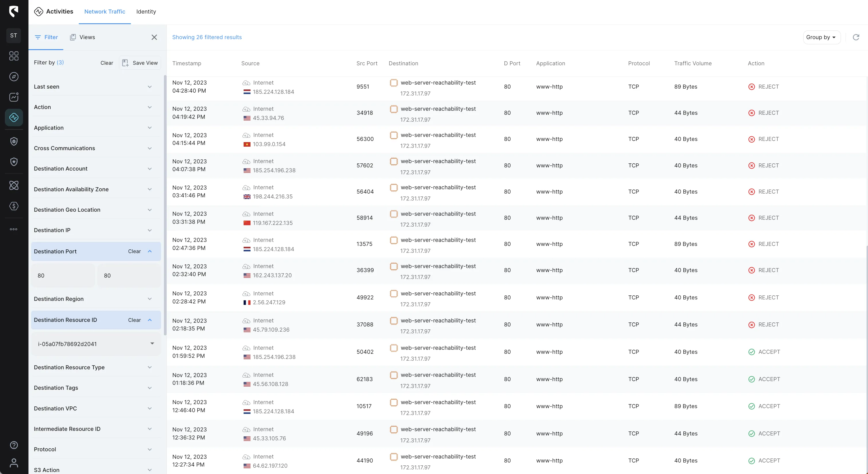Click source IP 64.62.197.120
This screenshot has width=868, height=474.
[x=270, y=466]
